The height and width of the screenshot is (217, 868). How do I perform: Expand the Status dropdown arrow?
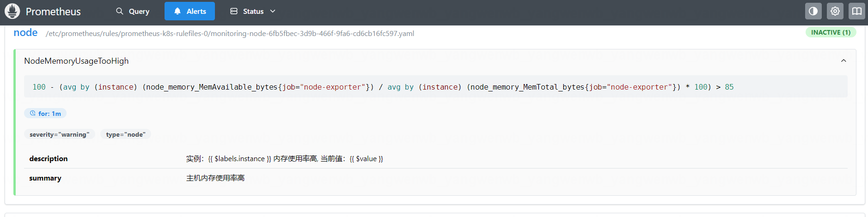[273, 11]
